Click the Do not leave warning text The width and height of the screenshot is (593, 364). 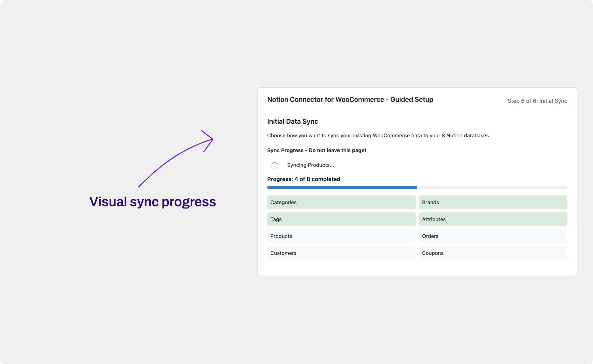(317, 150)
